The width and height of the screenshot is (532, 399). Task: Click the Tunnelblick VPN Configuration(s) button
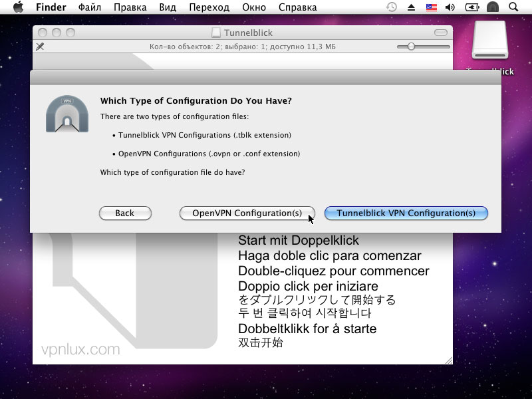tap(406, 213)
